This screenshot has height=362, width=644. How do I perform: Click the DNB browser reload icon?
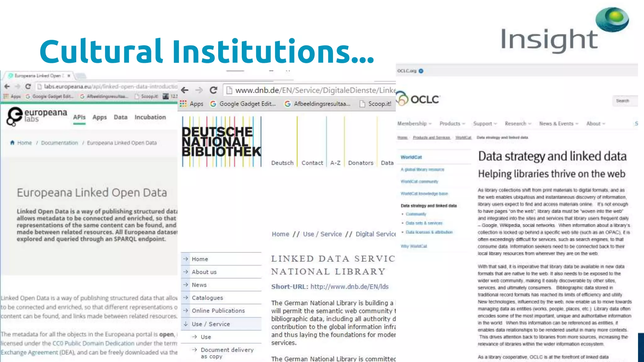pos(214,90)
